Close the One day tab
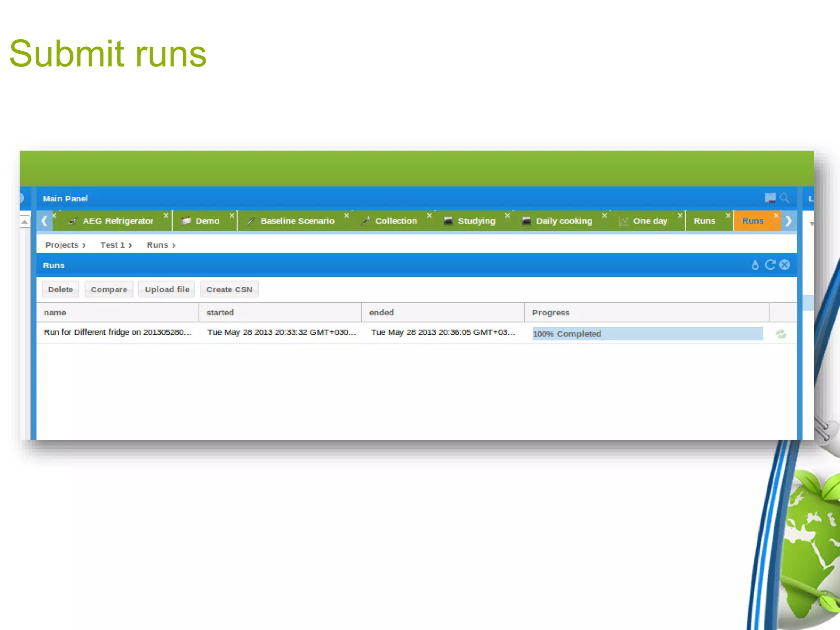 (680, 215)
